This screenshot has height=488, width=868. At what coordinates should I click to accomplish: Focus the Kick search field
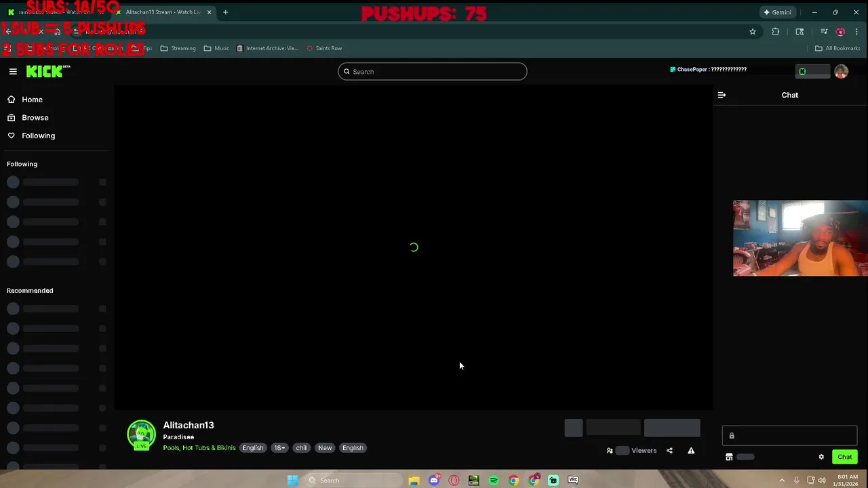(433, 72)
